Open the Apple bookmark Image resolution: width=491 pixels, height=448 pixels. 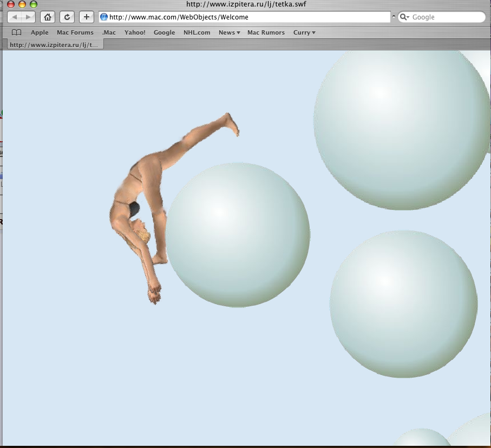40,32
